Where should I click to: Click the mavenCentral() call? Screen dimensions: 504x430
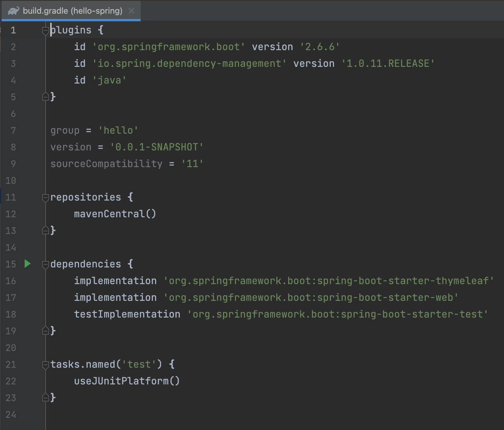pos(115,214)
